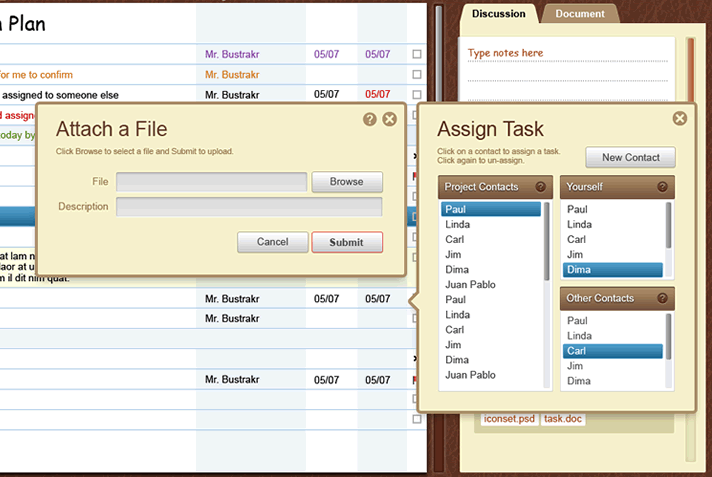Tick the checkbox on the first task row

click(x=417, y=54)
